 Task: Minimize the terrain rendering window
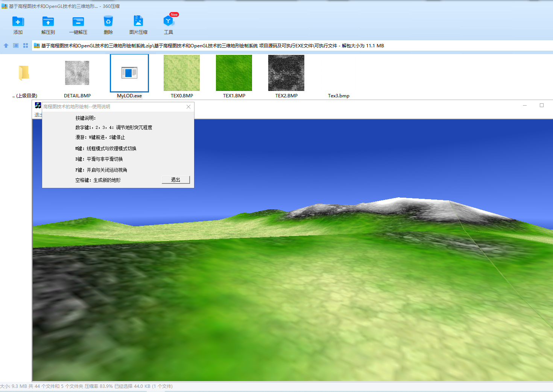(525, 105)
